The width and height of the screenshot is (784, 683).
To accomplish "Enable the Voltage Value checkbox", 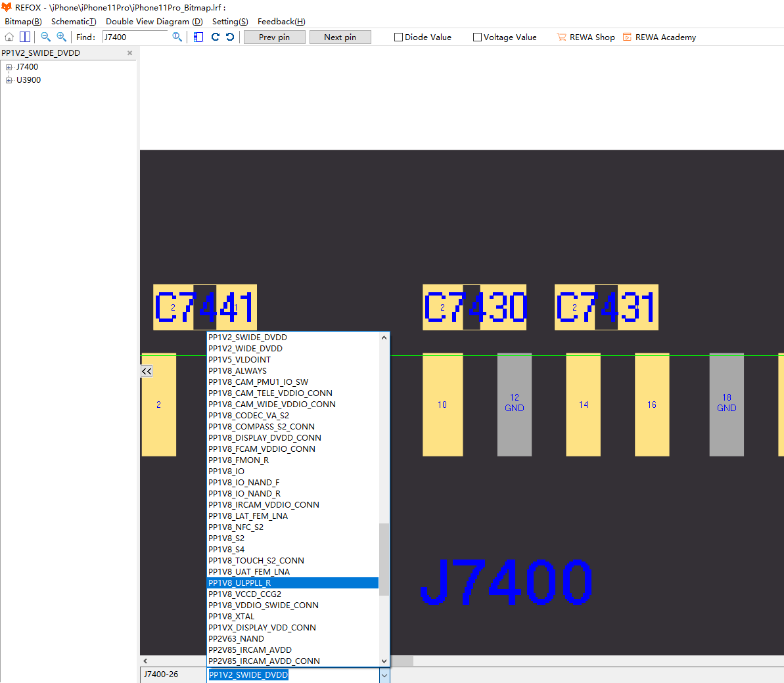I will [477, 37].
